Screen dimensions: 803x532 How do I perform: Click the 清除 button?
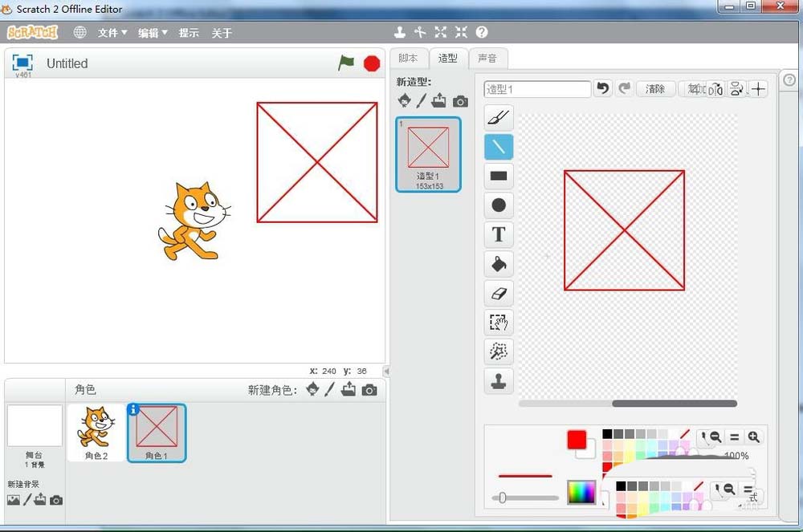pos(655,89)
